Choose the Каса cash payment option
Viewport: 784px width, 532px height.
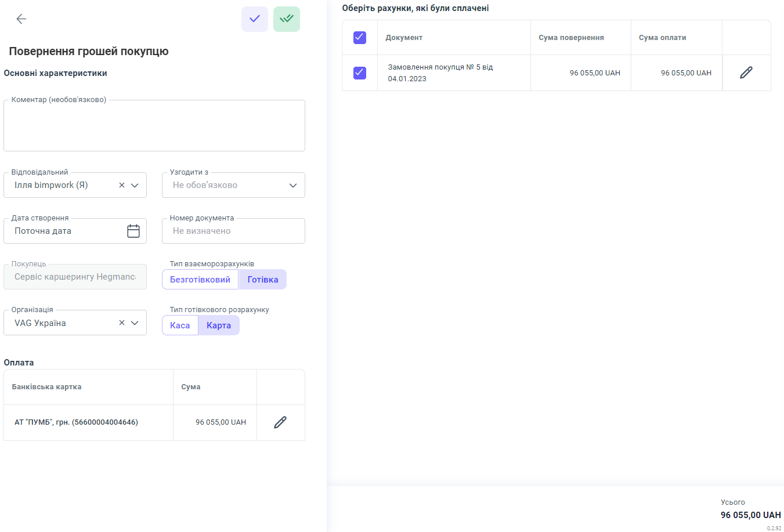[x=180, y=325]
